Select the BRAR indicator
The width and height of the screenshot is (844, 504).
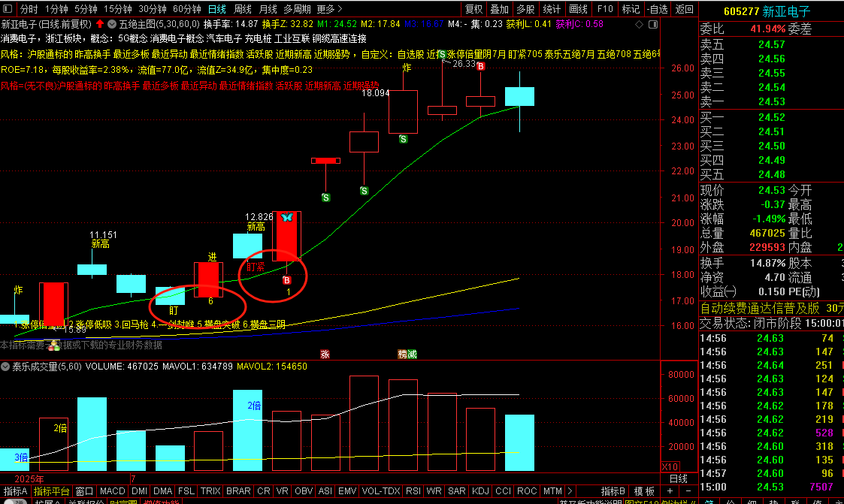(238, 491)
